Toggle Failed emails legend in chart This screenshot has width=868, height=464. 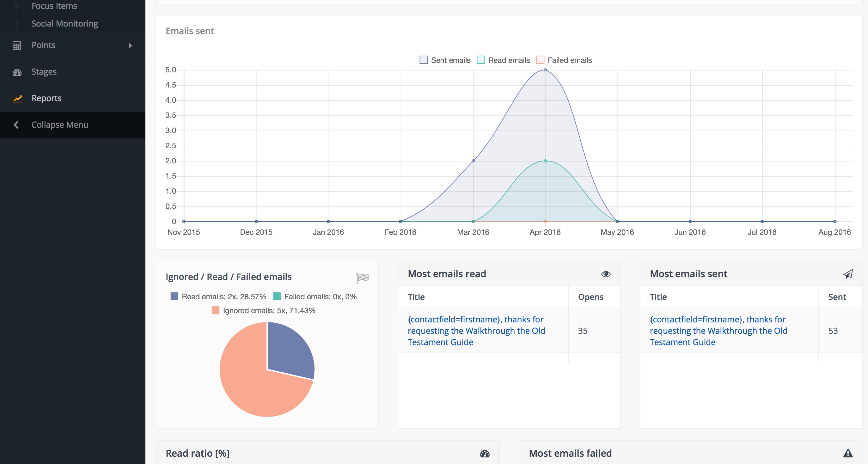[x=564, y=60]
